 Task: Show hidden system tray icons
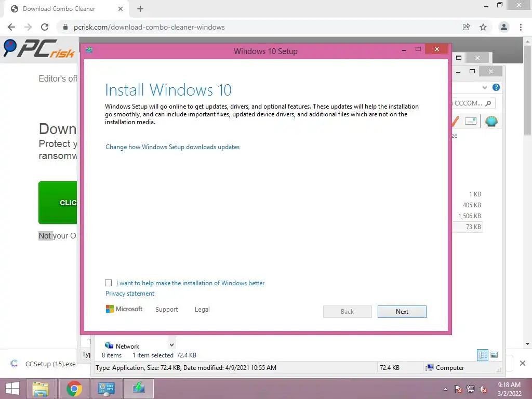click(445, 389)
